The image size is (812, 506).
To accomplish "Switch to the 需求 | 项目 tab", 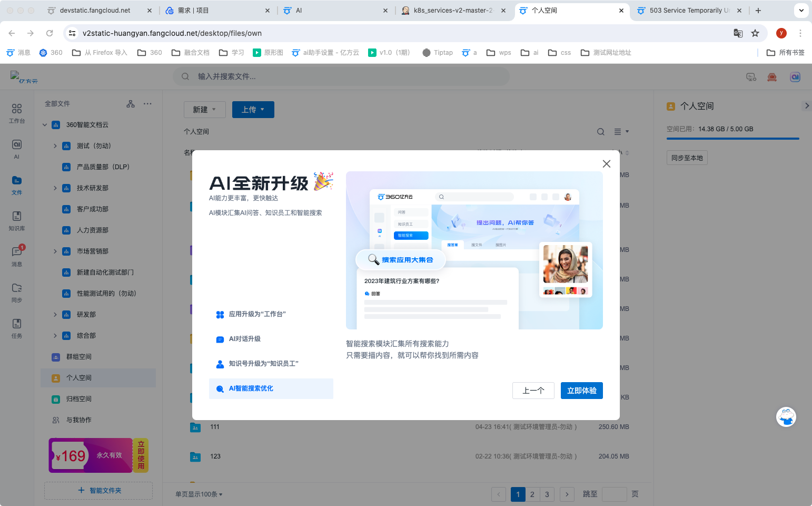I will 216,11.
